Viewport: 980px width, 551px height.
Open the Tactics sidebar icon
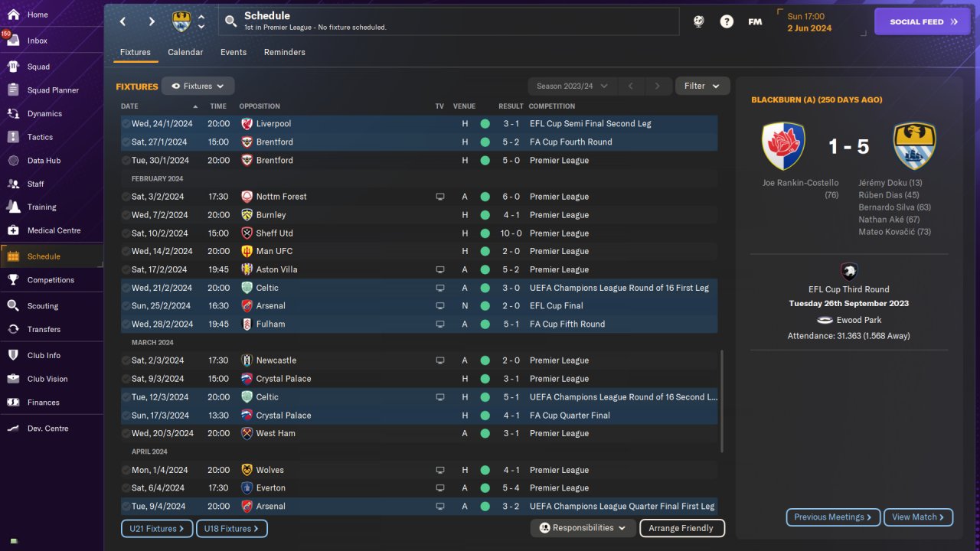[13, 137]
